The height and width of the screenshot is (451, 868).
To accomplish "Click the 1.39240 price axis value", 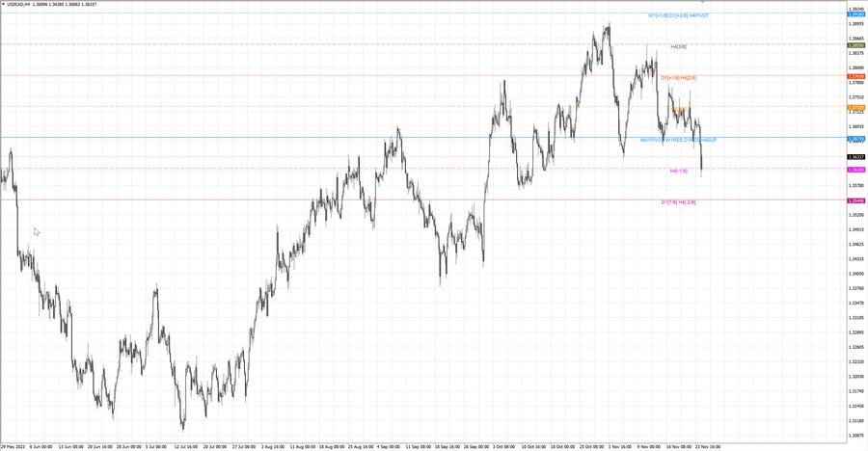I will tap(856, 9).
